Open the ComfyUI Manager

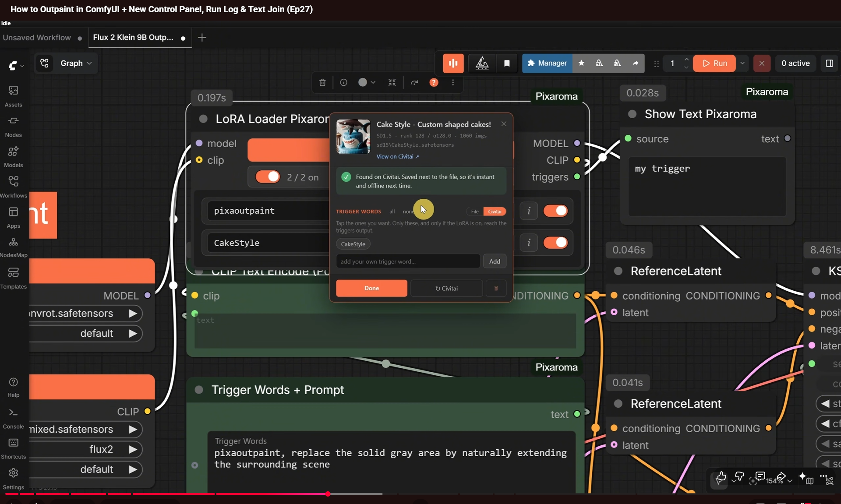pyautogui.click(x=547, y=63)
